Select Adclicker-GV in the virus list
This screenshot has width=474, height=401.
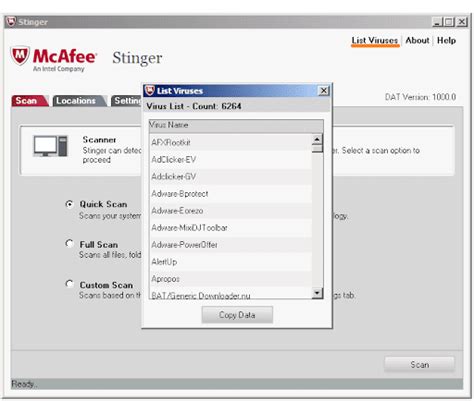click(231, 176)
